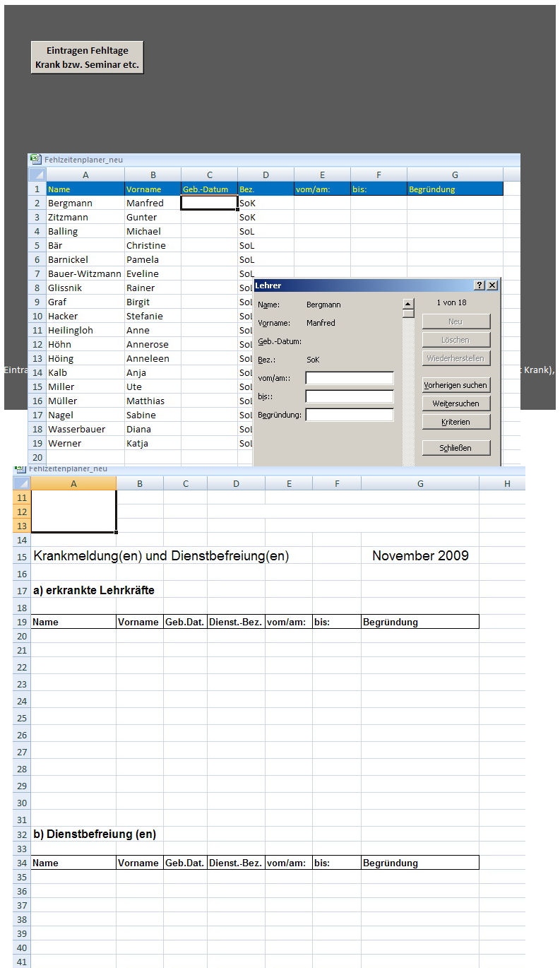Click the Eintragen Fehltage Krank bzw. Seminar button
This screenshot has width=560, height=968.
point(87,57)
